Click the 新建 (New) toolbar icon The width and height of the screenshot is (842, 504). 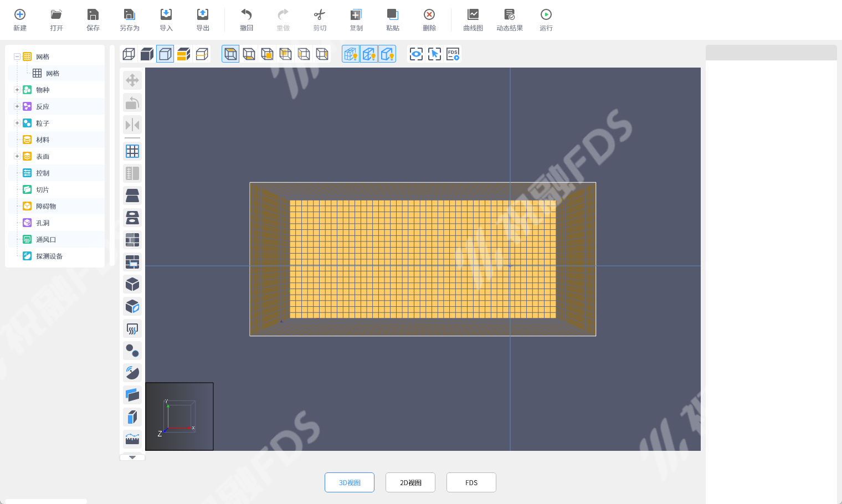tap(20, 20)
